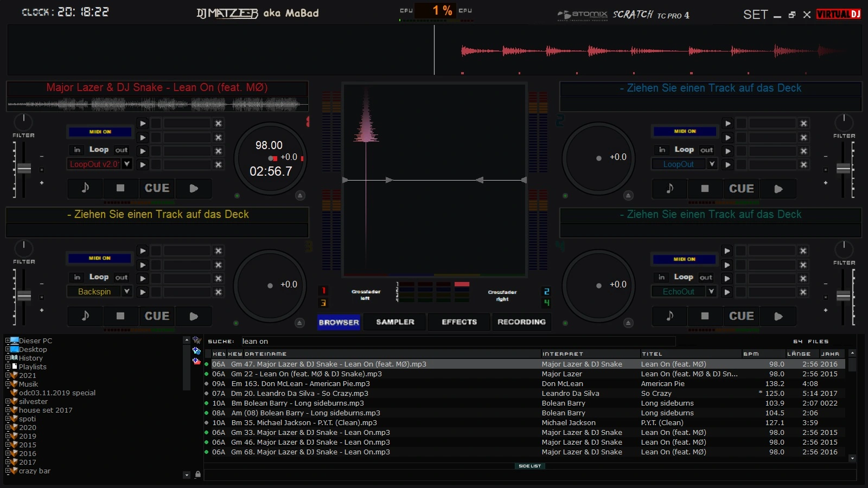This screenshot has width=868, height=488.
Task: Open the LoopOut v2.0 effect dropdown
Action: pyautogui.click(x=127, y=164)
